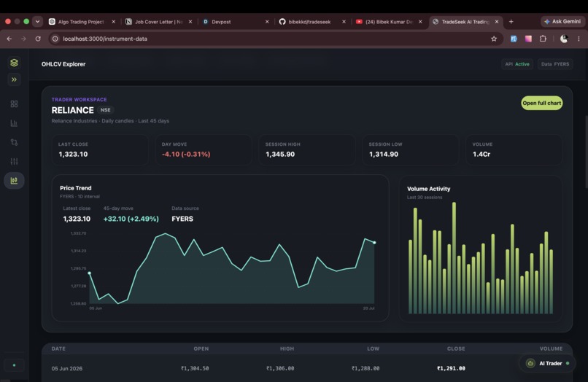Click the green status dot at sidebar bottom

coord(15,365)
